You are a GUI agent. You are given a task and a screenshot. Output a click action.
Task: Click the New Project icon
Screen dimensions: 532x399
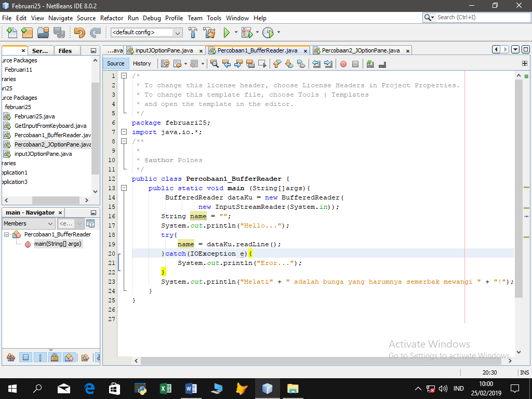pos(26,32)
